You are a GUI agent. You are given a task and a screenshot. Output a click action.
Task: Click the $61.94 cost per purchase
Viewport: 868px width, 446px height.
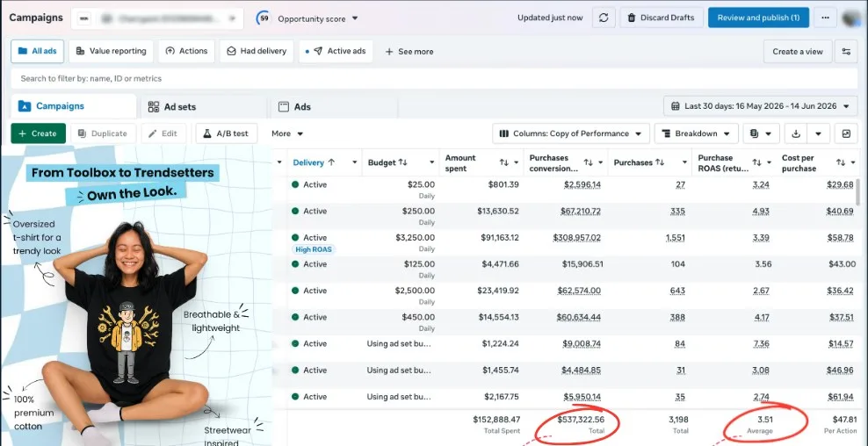point(841,397)
